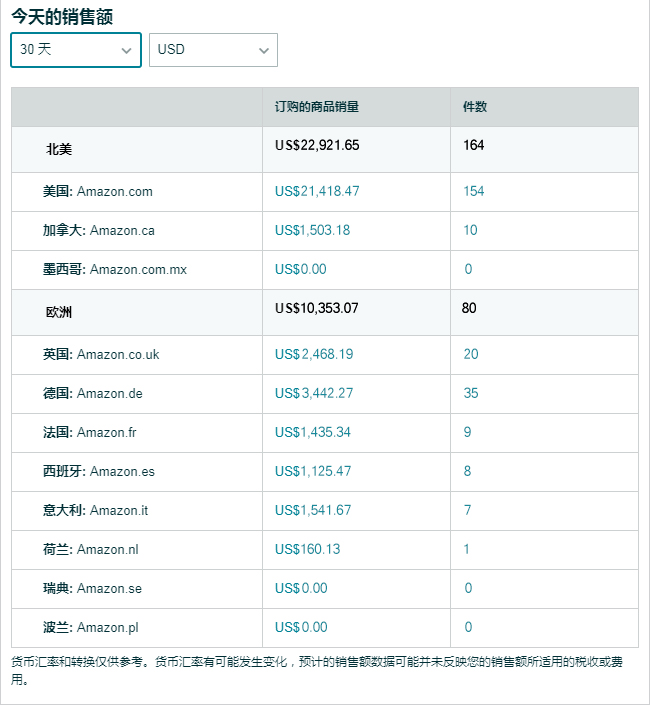Open Amazon.es sales US$1,125.47 link
This screenshot has width=650, height=706.
pos(313,471)
